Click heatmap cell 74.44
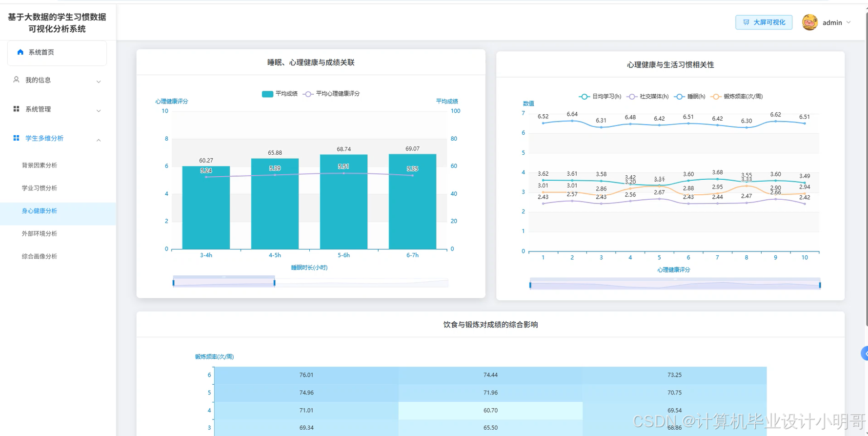 point(490,375)
